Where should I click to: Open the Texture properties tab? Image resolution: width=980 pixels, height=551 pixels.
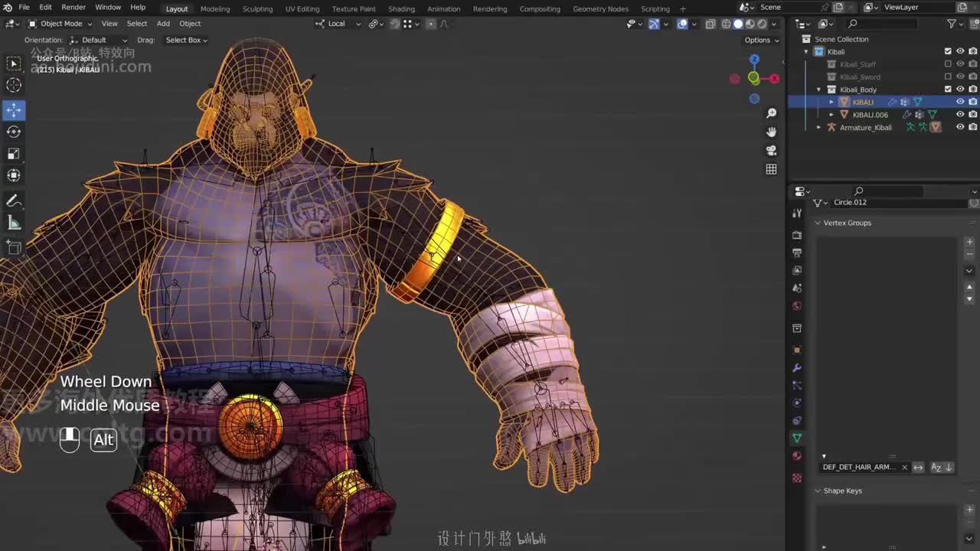tap(797, 478)
